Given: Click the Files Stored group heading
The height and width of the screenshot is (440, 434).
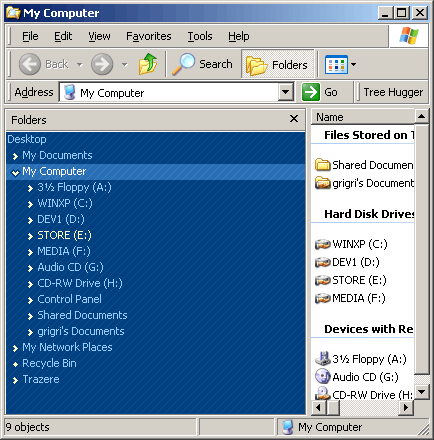Looking at the screenshot, I should tap(369, 135).
